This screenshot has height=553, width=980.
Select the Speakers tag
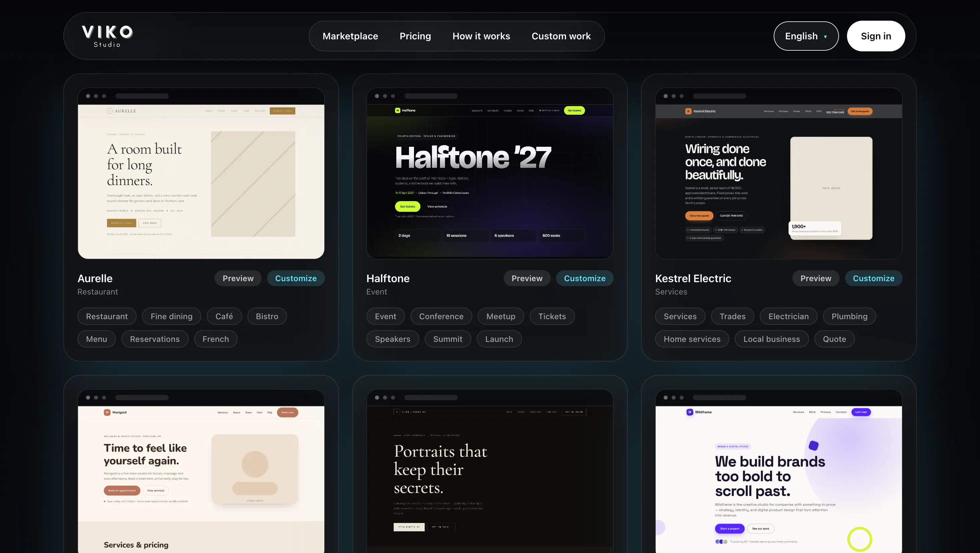pos(392,339)
